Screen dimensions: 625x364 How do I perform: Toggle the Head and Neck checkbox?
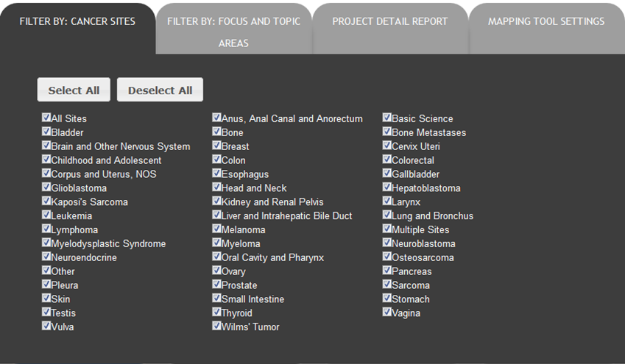216,187
